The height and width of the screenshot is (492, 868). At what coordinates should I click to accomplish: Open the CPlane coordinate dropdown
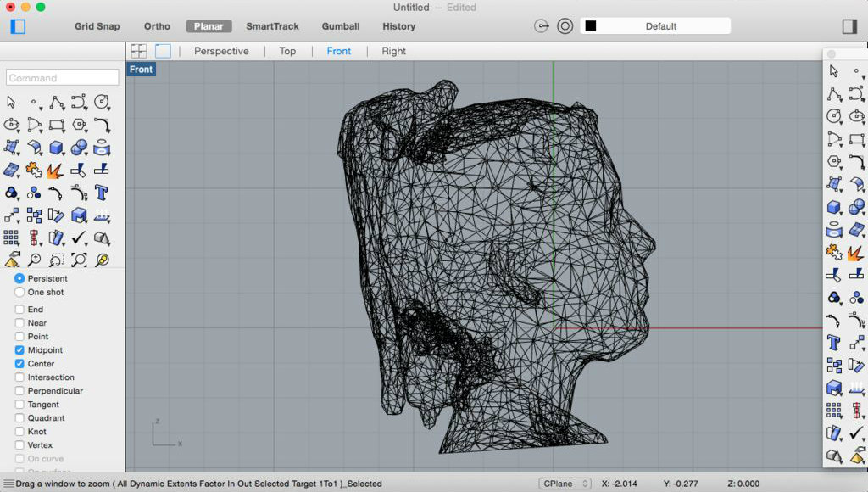(565, 484)
